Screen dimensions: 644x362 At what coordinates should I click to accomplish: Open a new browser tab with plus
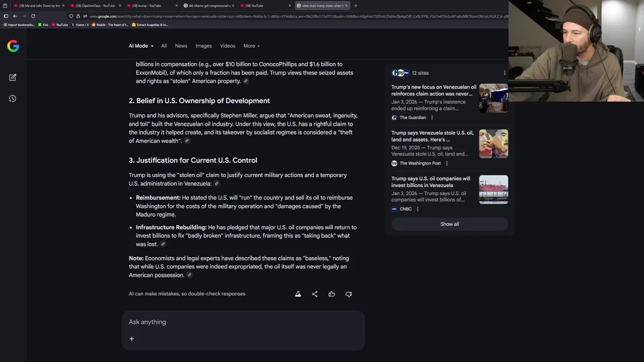(x=356, y=6)
